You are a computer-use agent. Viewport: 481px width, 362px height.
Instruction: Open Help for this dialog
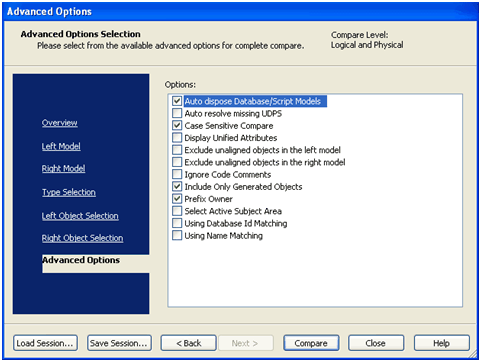[442, 343]
